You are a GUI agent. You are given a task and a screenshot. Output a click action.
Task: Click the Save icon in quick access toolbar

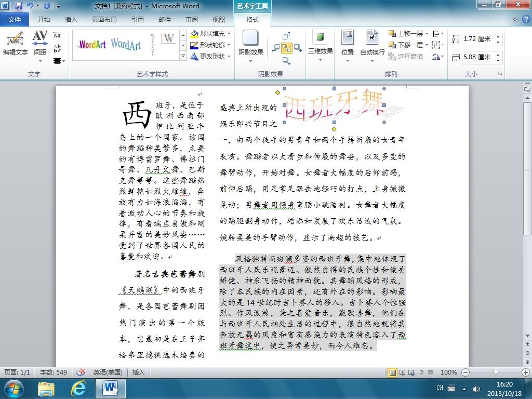[18, 6]
